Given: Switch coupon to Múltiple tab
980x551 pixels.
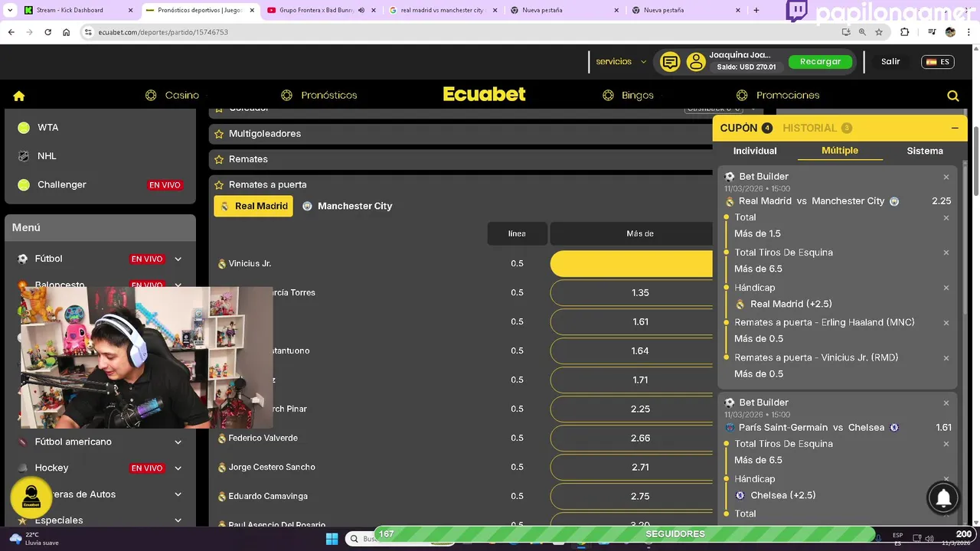Looking at the screenshot, I should (840, 151).
